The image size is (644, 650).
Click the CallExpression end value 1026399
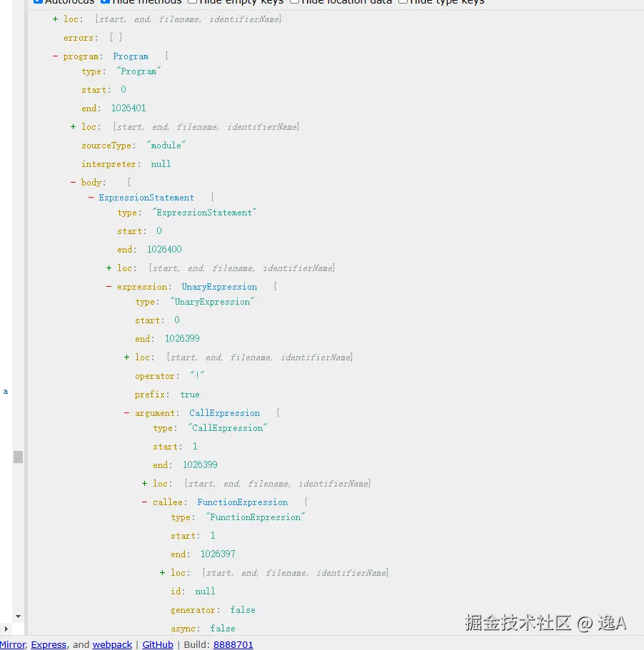pyautogui.click(x=200, y=465)
